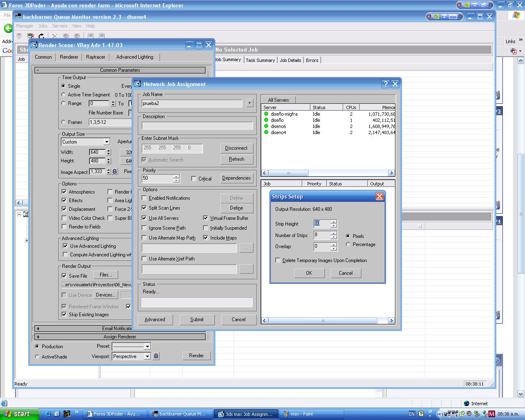Screen dimensions: 525x420
Task: Click the Internet Explorer vertical scrollbar thumb
Action: [x=521, y=213]
